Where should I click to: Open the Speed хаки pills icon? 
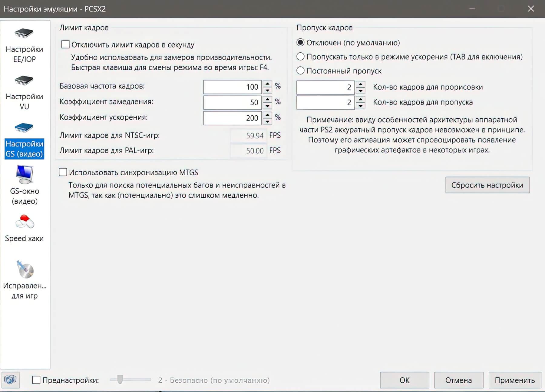25,222
